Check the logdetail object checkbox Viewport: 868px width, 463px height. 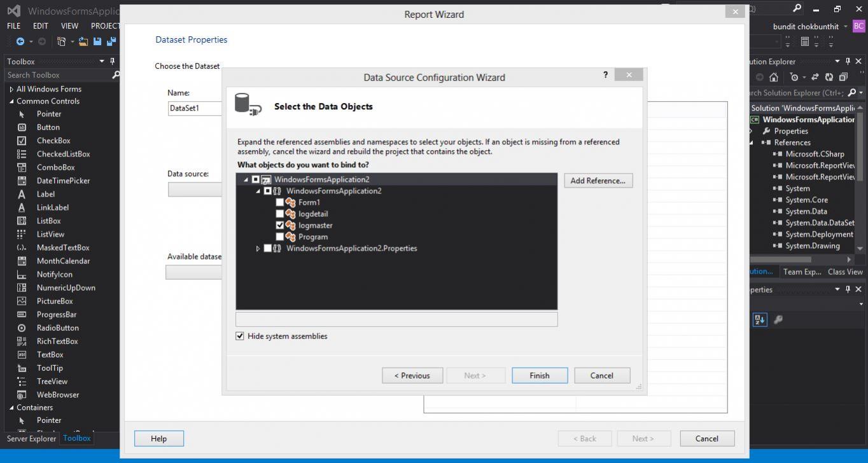pyautogui.click(x=279, y=214)
